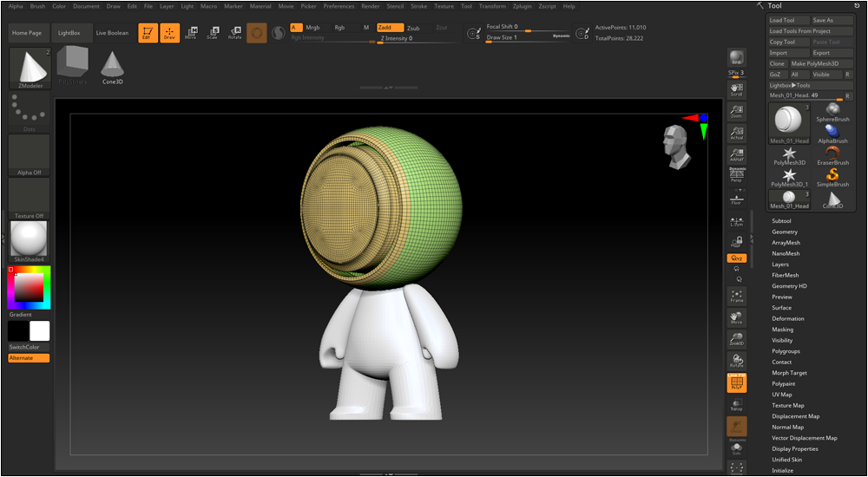Click the Draw mode icon
Viewport: 868px width, 477px height.
[169, 33]
